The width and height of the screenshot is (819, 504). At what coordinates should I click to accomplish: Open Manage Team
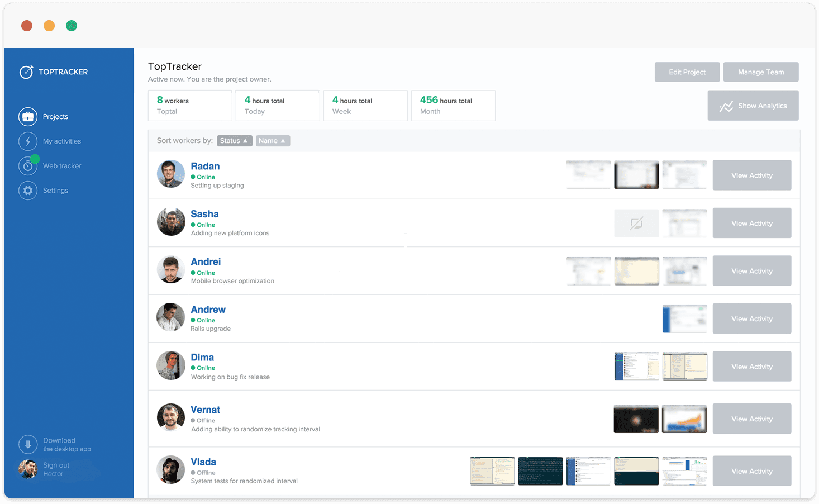[761, 72]
